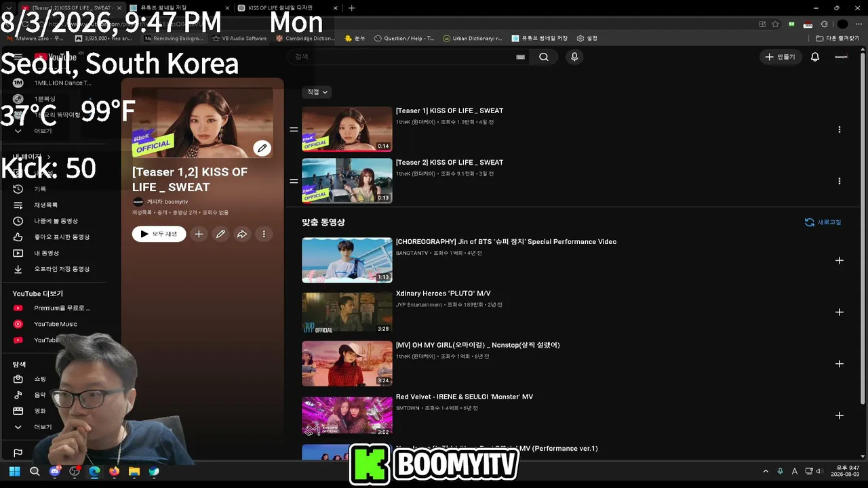Refresh recommended videos with 새로고침

coord(823,222)
